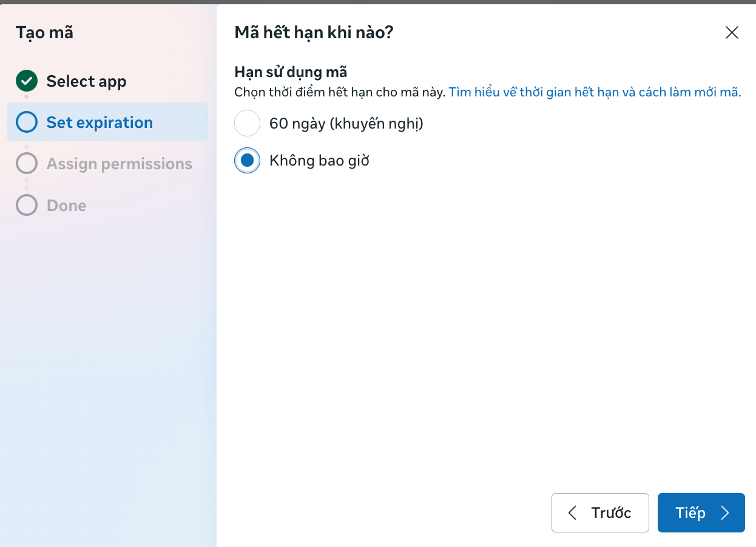This screenshot has height=547, width=756.
Task: Click the "Mã hết hạn khi nào?" heading
Action: [x=314, y=33]
